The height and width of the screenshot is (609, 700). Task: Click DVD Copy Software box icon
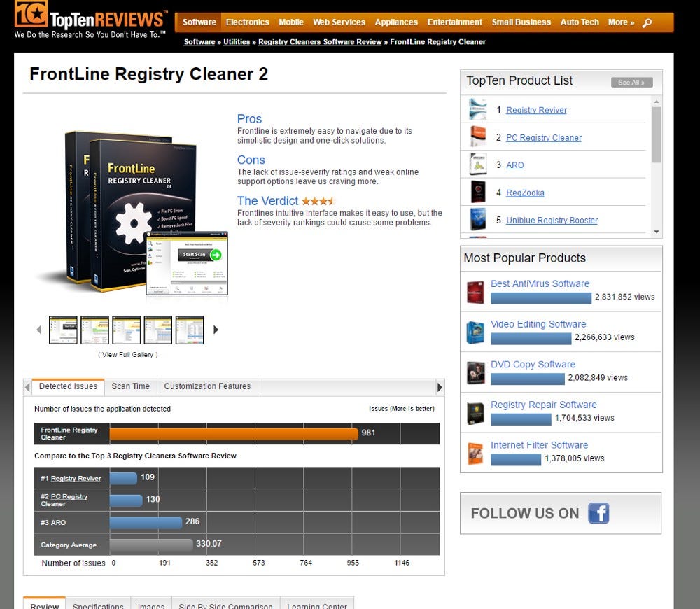[476, 373]
